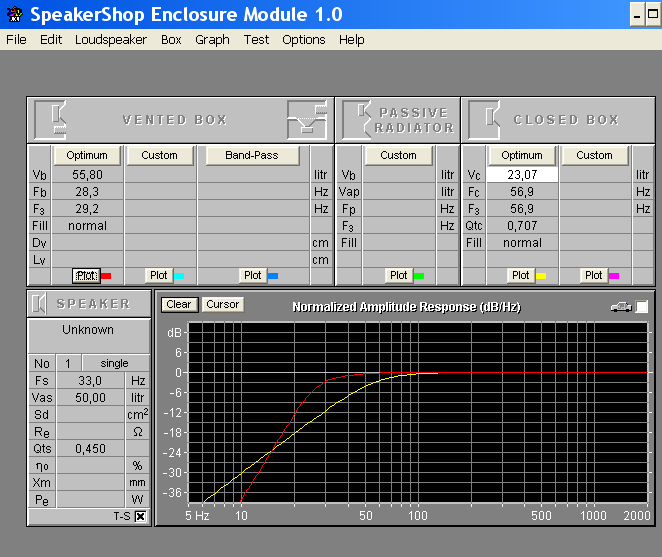
Task: Click the cyan plot color swatch
Action: [x=179, y=276]
